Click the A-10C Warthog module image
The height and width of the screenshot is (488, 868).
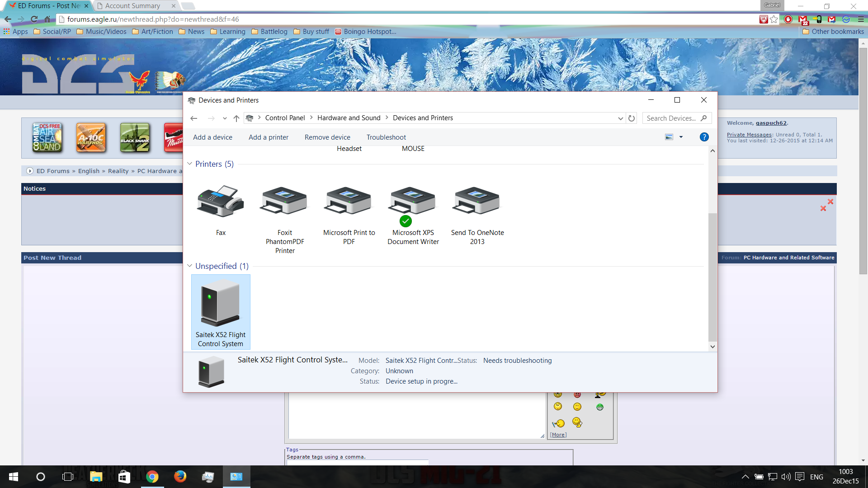(x=91, y=137)
